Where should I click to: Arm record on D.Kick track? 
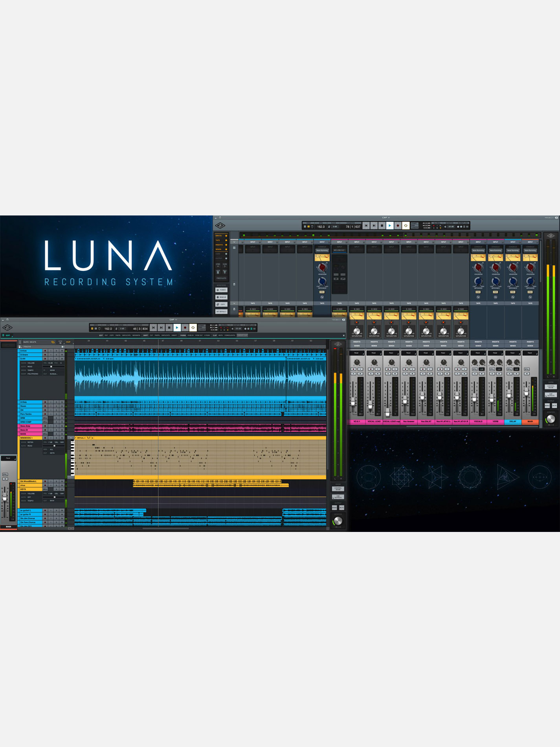[45, 351]
